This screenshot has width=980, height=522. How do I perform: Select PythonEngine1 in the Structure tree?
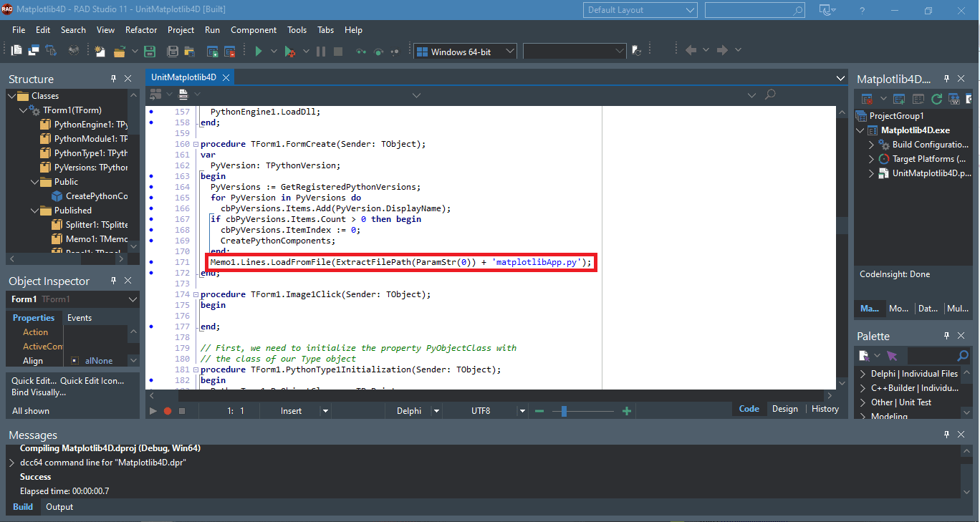point(86,124)
